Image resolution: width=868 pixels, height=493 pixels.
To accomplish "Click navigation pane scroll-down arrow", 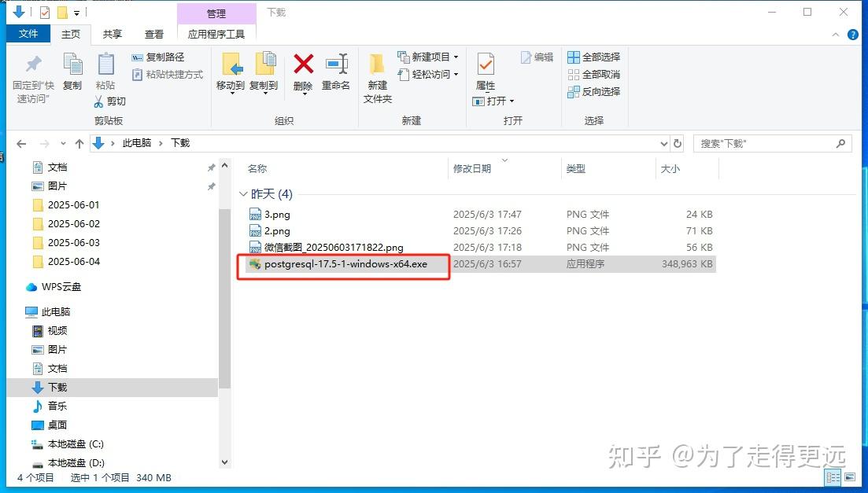I will (x=224, y=462).
